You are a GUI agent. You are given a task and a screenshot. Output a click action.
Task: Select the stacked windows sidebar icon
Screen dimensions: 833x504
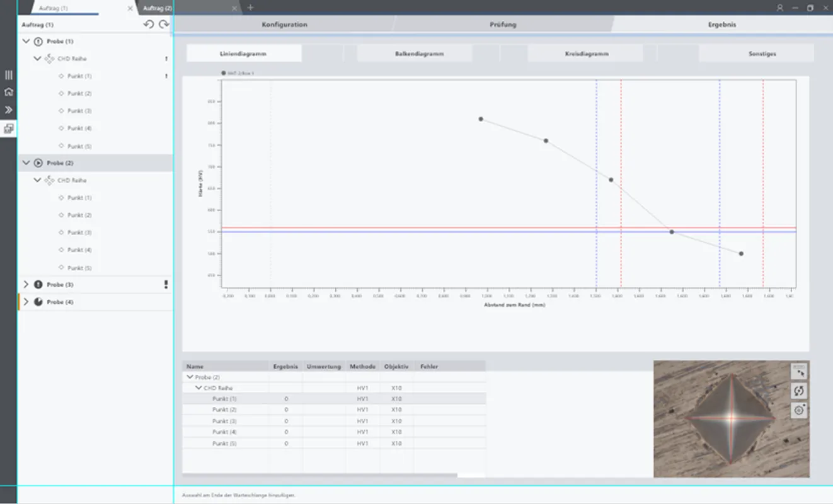coord(9,129)
